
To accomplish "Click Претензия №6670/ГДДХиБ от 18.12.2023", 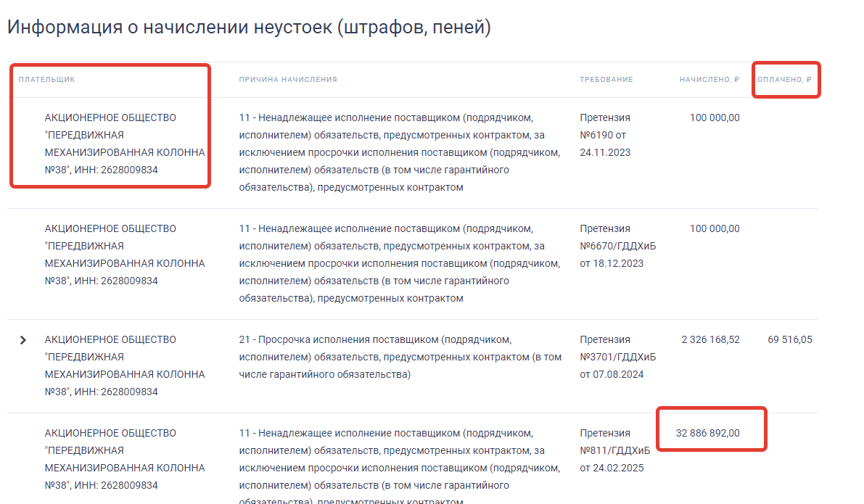I will tap(617, 246).
